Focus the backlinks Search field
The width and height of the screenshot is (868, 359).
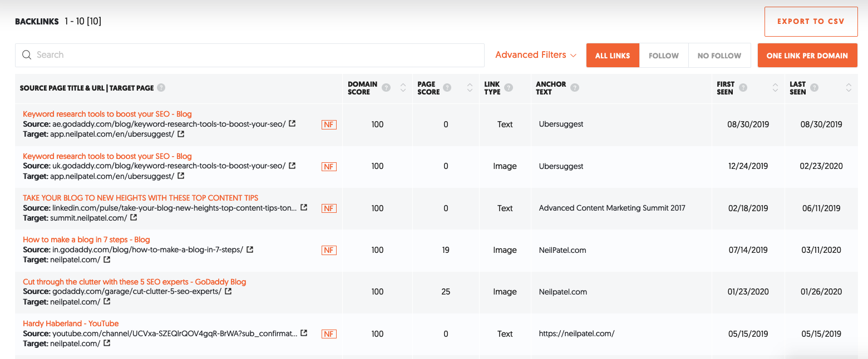coord(250,55)
